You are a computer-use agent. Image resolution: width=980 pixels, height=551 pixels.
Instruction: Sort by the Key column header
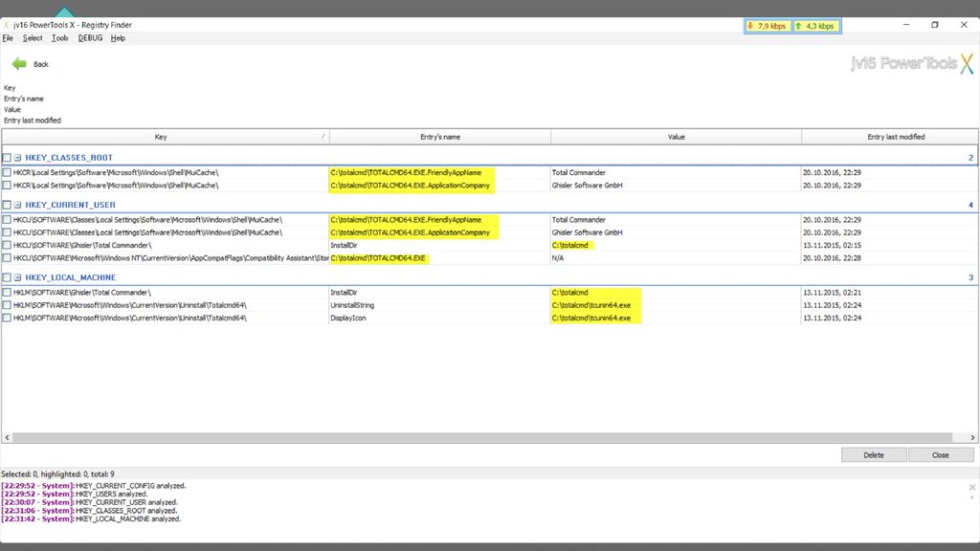point(165,137)
